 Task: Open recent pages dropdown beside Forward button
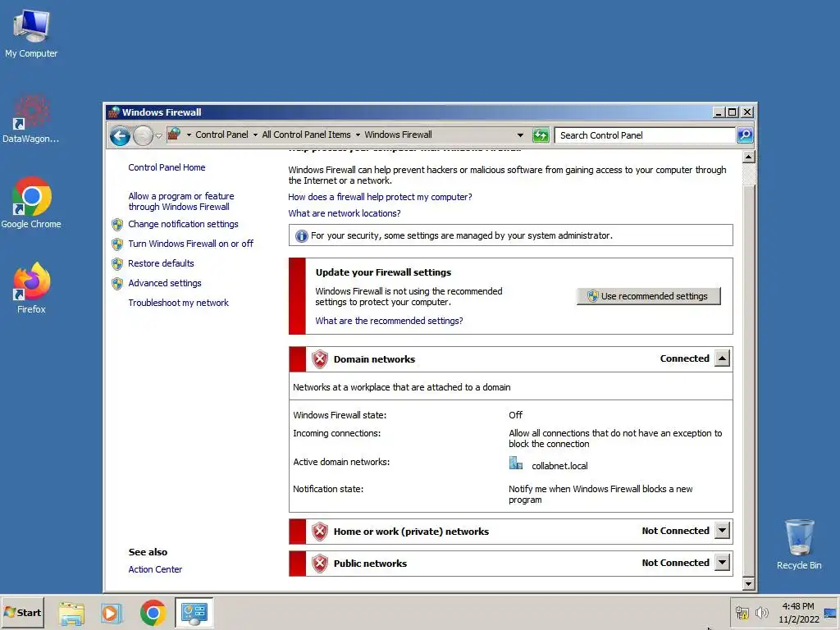[x=158, y=136]
